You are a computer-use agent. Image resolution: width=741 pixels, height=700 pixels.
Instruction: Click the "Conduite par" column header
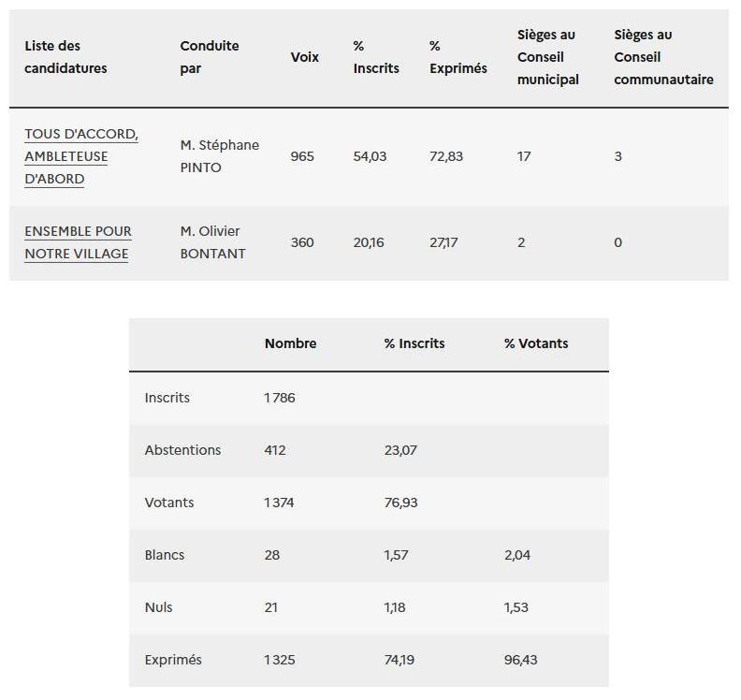[x=210, y=57]
